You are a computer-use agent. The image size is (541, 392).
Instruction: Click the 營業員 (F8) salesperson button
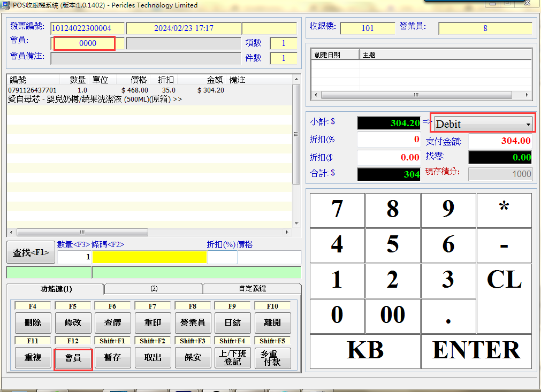(x=193, y=322)
